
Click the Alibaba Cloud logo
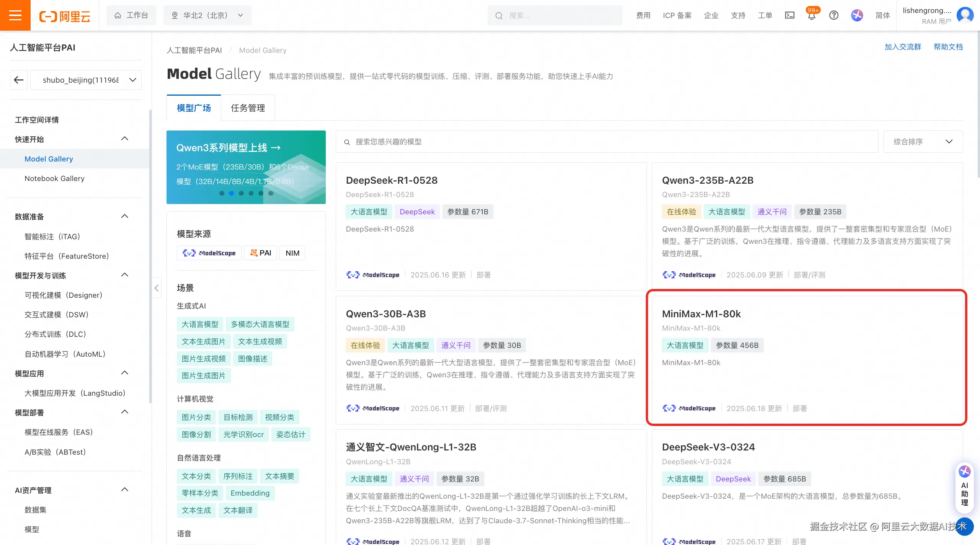click(x=64, y=15)
